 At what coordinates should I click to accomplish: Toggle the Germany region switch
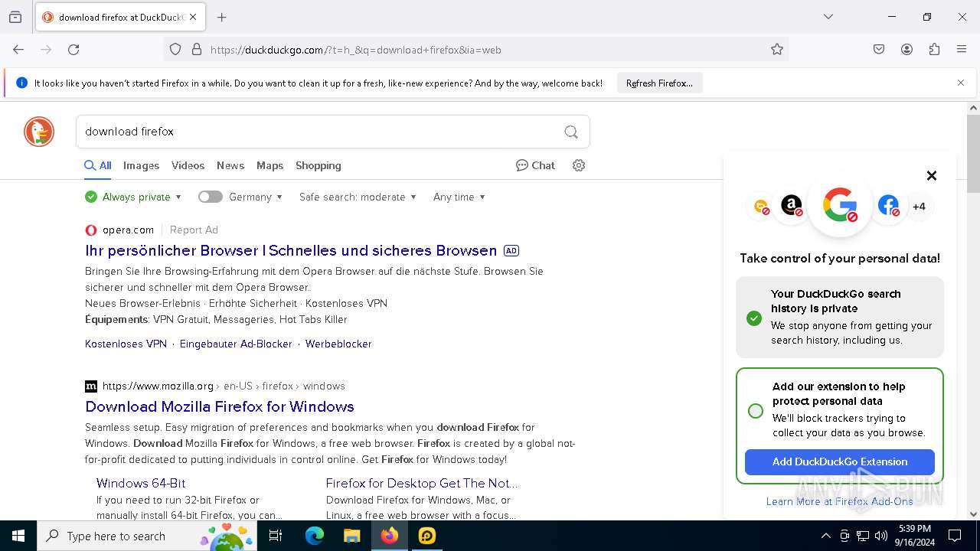(210, 197)
